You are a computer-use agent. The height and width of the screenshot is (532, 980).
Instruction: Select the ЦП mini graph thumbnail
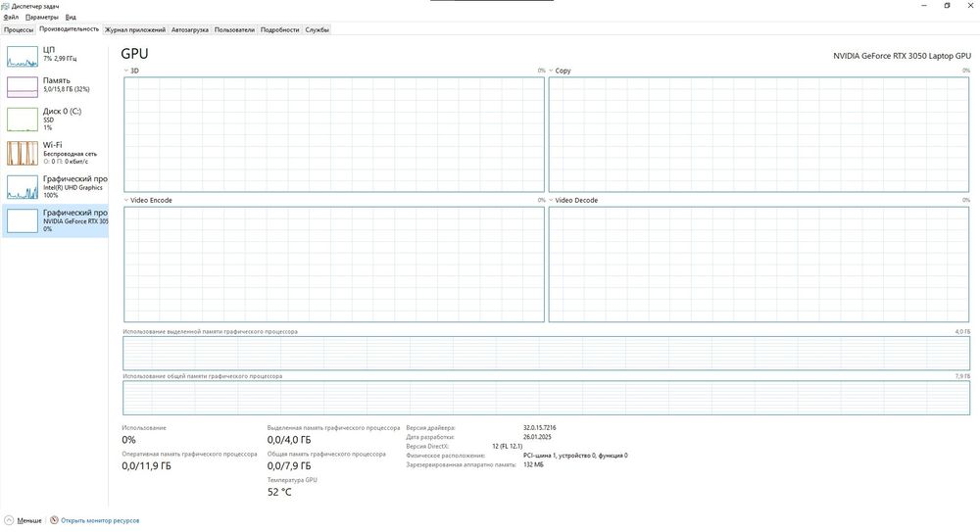23,56
